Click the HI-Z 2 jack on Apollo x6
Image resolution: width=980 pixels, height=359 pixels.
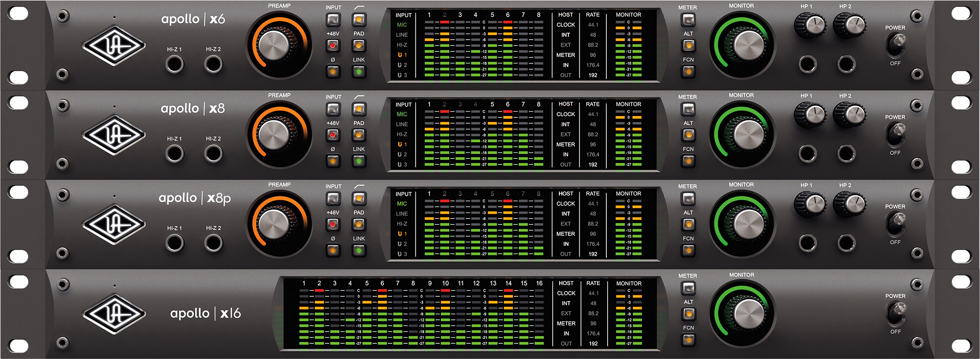tap(213, 64)
